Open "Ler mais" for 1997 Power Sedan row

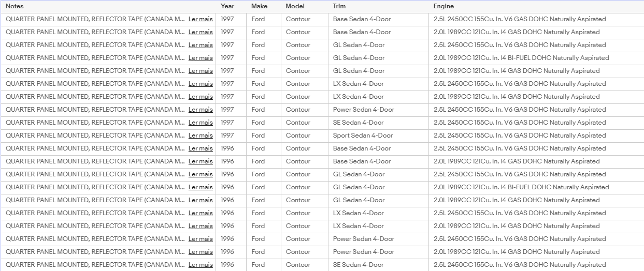coord(201,110)
